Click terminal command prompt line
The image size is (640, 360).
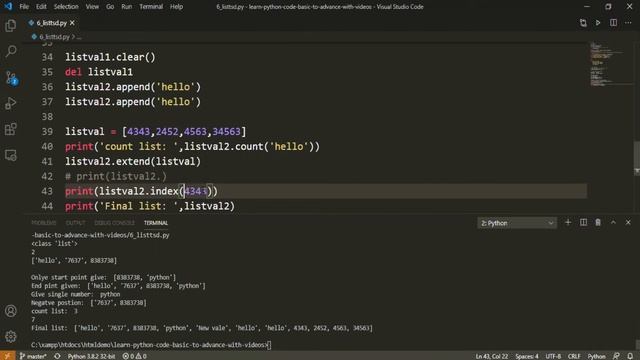[x=151, y=345]
